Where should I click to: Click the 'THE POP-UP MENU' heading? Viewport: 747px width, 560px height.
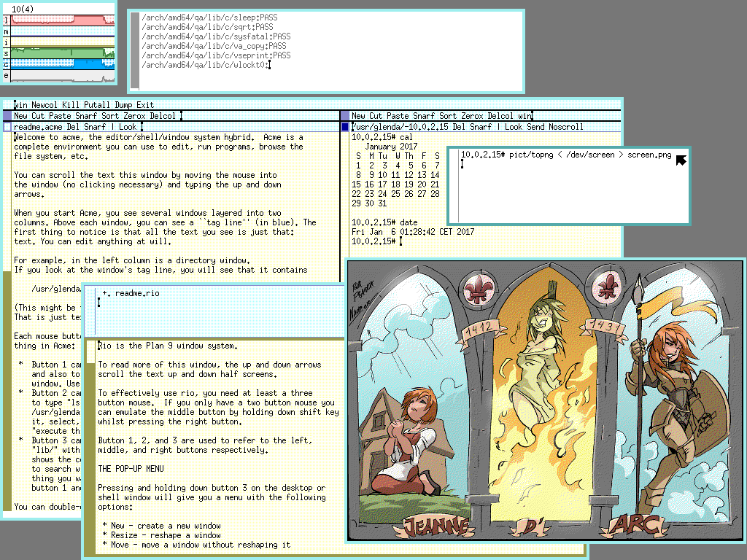point(131,469)
